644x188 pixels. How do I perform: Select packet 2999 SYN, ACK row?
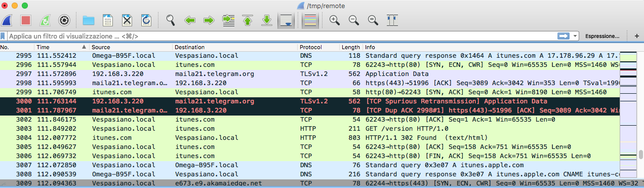(x=310, y=92)
